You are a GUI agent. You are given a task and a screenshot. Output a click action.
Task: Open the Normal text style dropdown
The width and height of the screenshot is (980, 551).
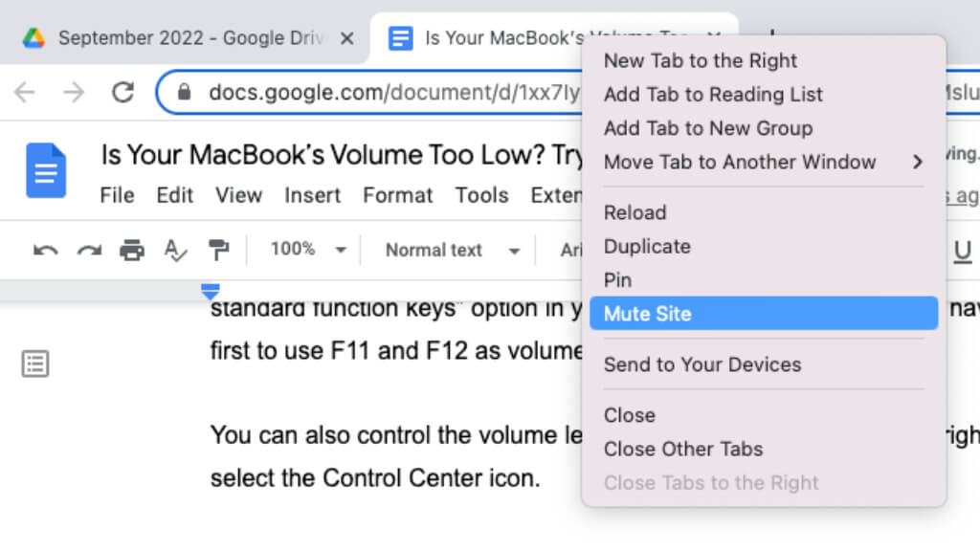pos(453,251)
